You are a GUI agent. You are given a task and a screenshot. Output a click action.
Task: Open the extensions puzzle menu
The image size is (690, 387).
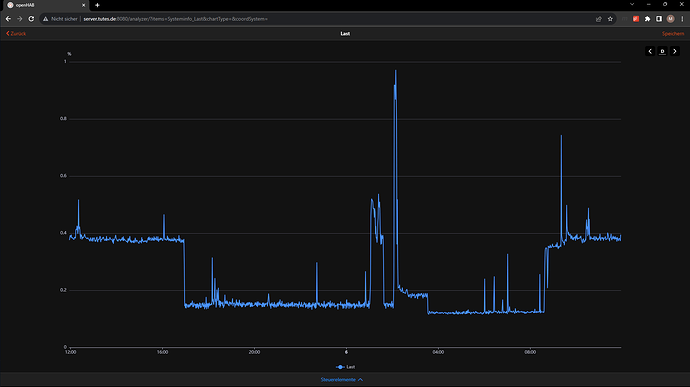[647, 19]
